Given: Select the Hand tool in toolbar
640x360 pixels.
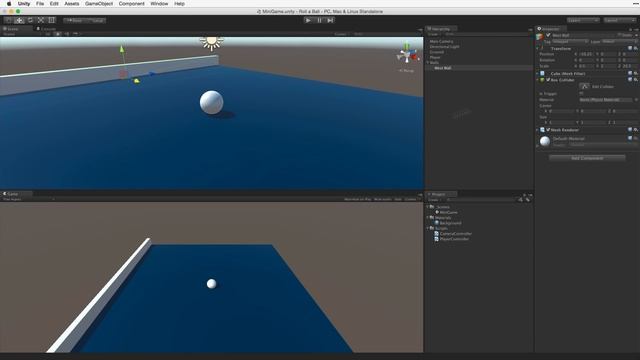Looking at the screenshot, I should pyautogui.click(x=9, y=20).
